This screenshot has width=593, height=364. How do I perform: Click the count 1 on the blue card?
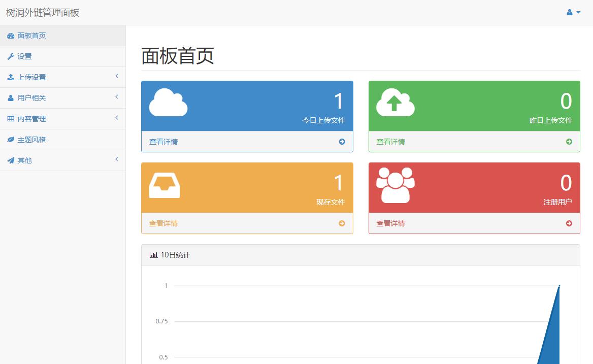(x=339, y=102)
